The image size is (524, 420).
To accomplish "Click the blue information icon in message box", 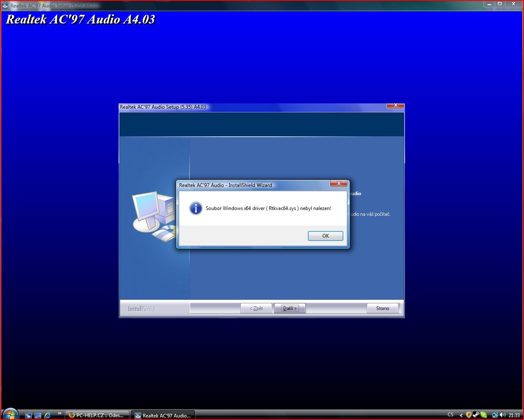I will click(196, 208).
